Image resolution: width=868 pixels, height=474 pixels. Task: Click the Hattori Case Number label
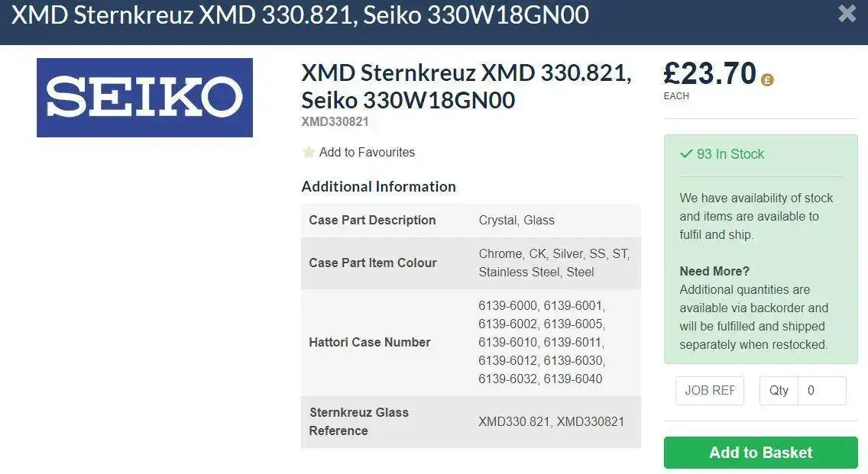[370, 343]
